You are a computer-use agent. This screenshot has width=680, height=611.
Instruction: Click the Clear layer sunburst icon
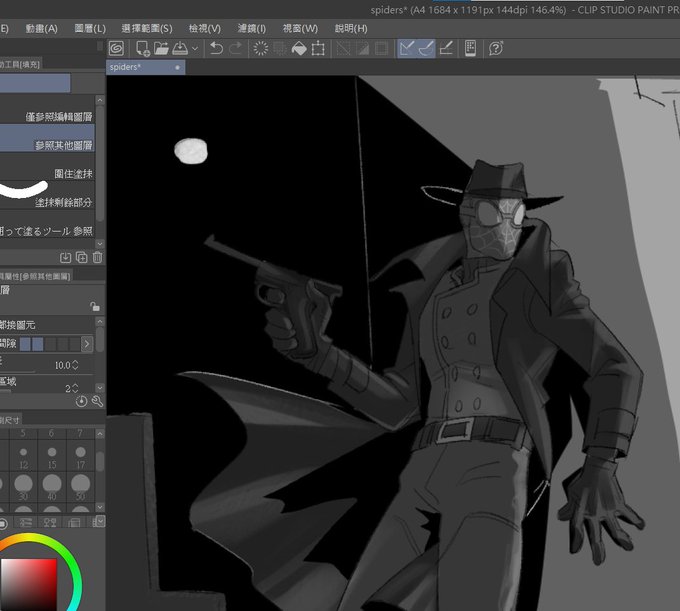pos(261,48)
